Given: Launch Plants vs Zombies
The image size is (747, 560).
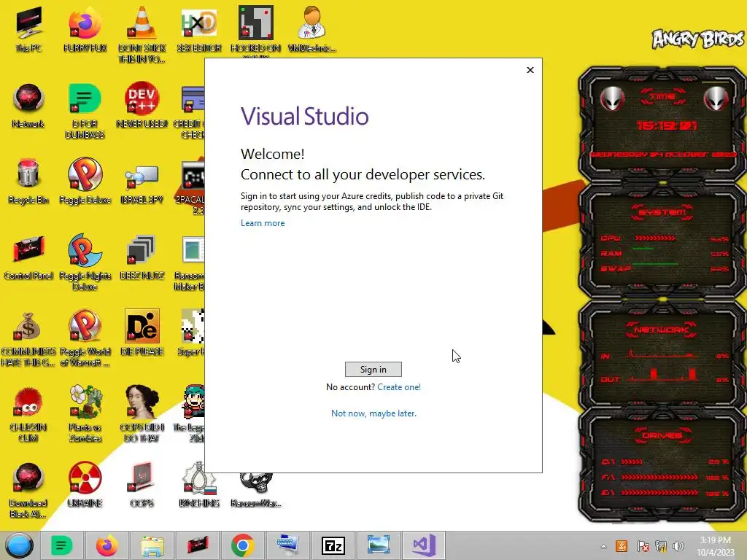Looking at the screenshot, I should click(85, 414).
